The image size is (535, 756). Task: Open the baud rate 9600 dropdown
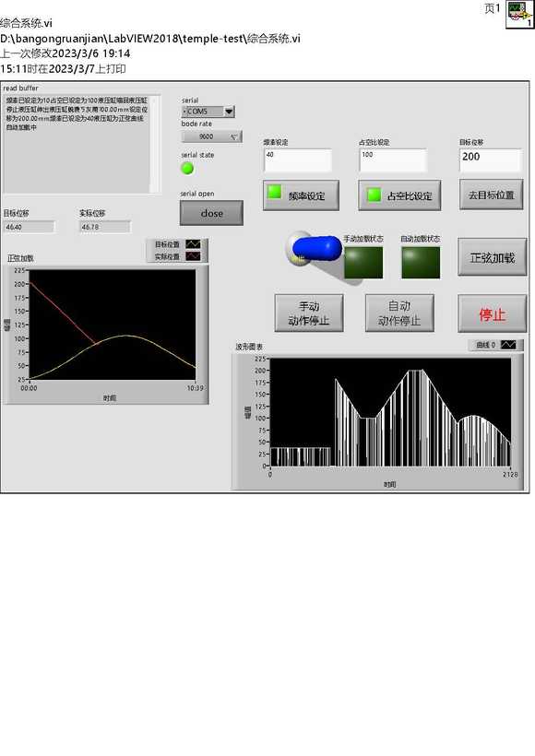coord(212,136)
